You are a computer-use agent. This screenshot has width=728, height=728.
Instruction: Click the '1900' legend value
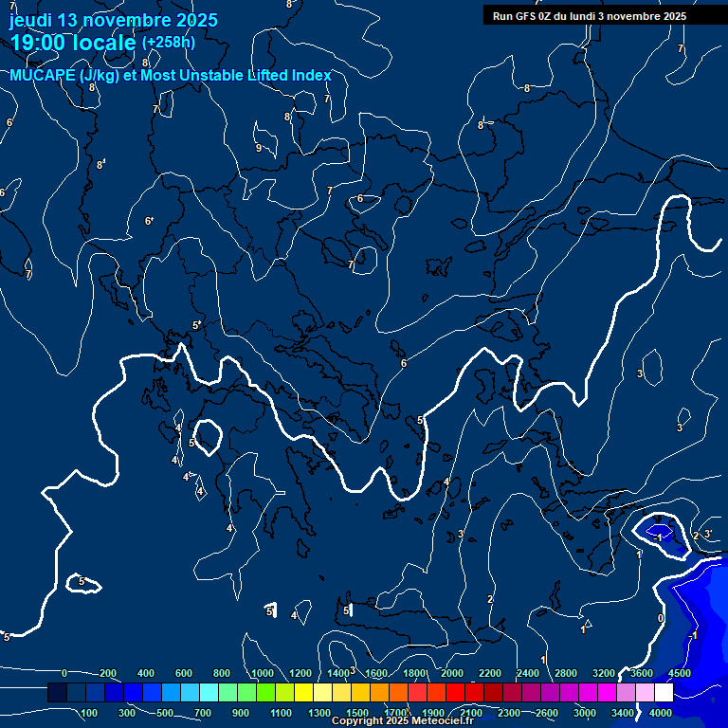[x=432, y=713]
